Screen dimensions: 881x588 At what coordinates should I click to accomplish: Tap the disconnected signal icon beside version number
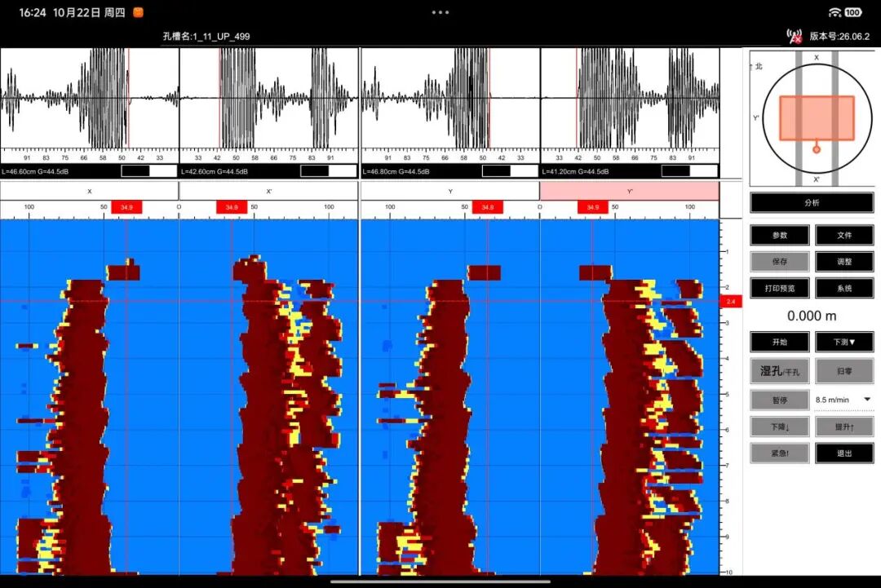click(794, 37)
